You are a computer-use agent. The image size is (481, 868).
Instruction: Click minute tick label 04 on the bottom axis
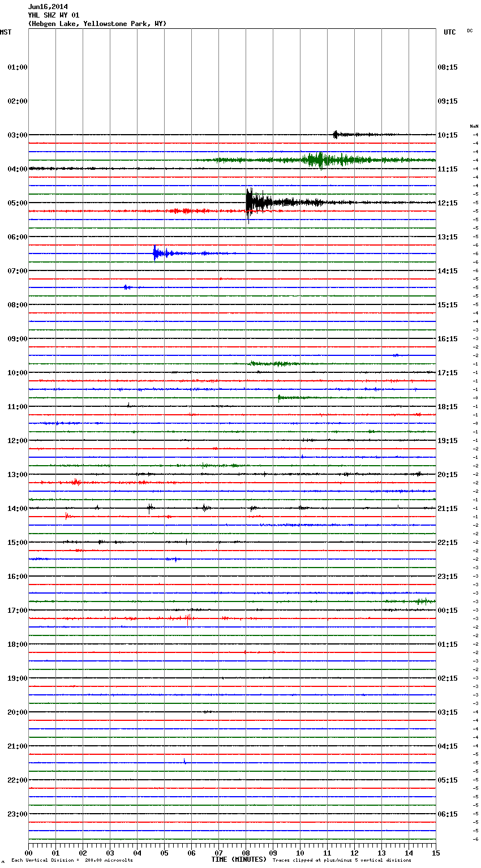pyautogui.click(x=137, y=853)
